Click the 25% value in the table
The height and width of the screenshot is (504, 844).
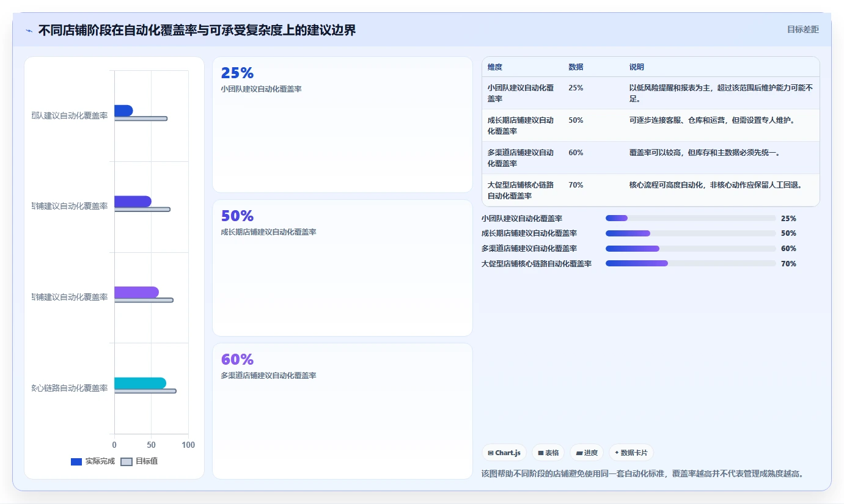pos(576,87)
